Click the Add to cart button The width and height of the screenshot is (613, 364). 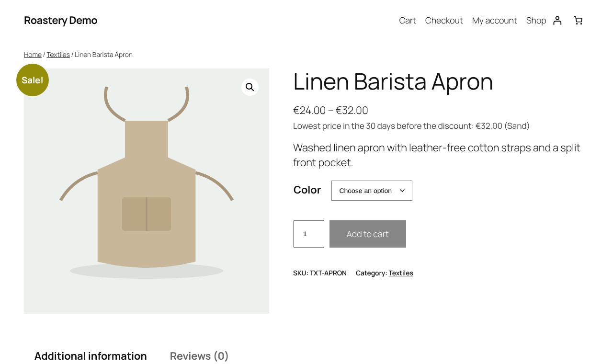click(368, 234)
